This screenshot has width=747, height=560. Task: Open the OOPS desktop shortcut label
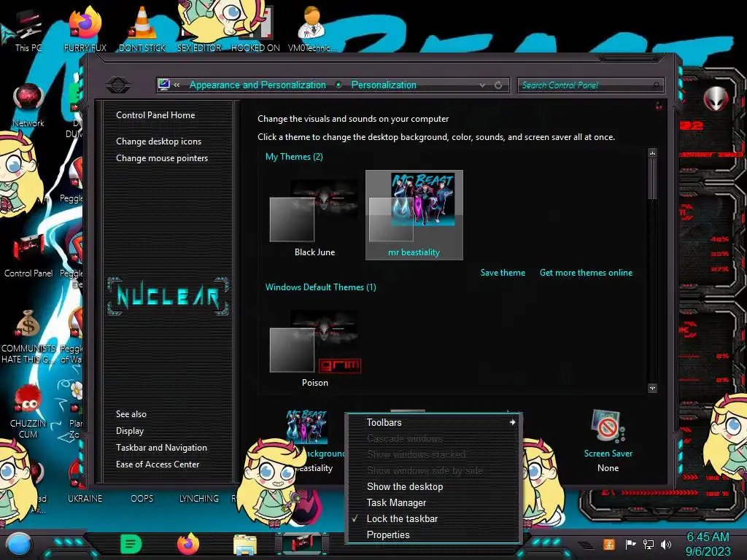click(x=142, y=498)
